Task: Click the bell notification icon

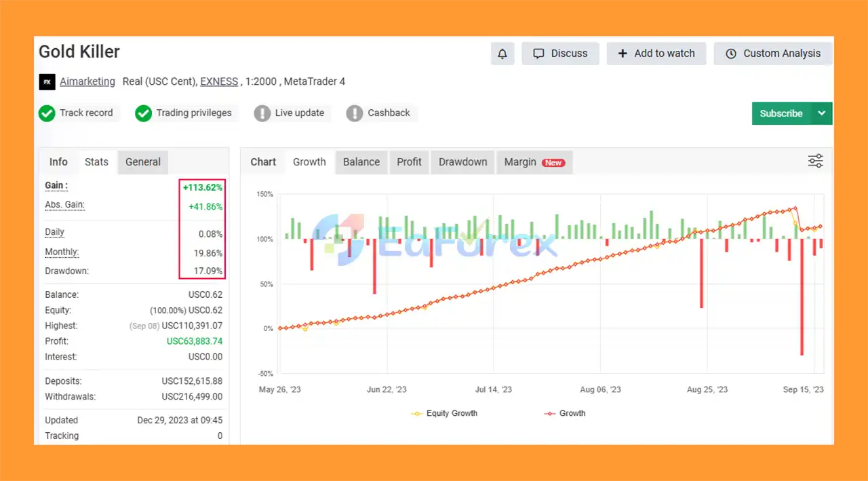Action: [502, 54]
